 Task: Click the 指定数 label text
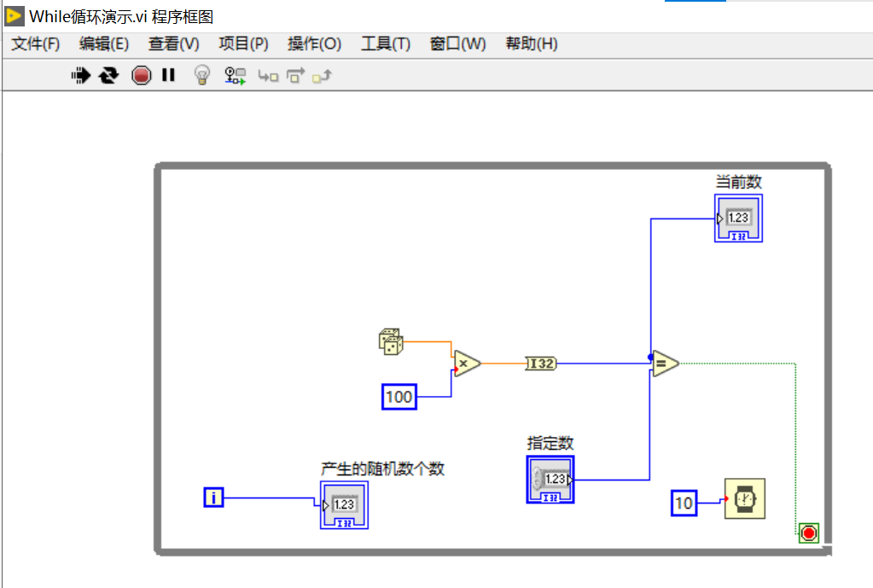(x=550, y=443)
